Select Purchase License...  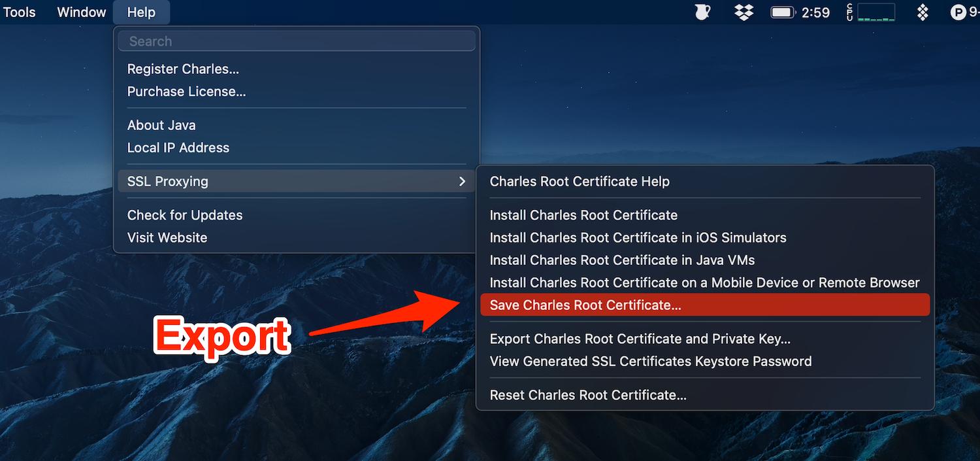pyautogui.click(x=186, y=92)
